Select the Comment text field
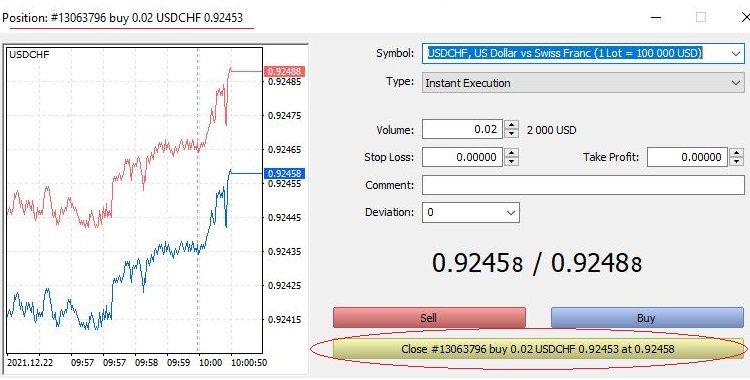This screenshot has width=750, height=380. (x=583, y=185)
